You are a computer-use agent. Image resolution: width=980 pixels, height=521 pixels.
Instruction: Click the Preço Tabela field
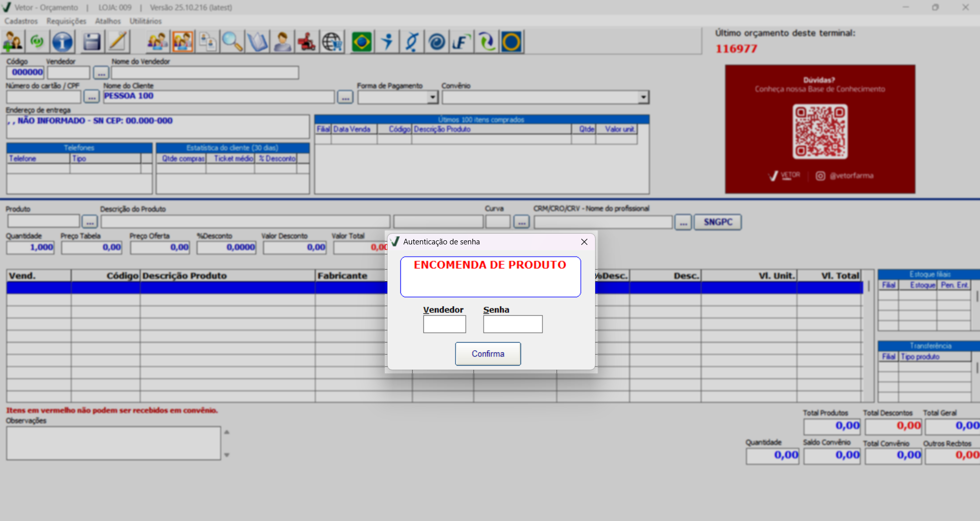[x=92, y=247]
